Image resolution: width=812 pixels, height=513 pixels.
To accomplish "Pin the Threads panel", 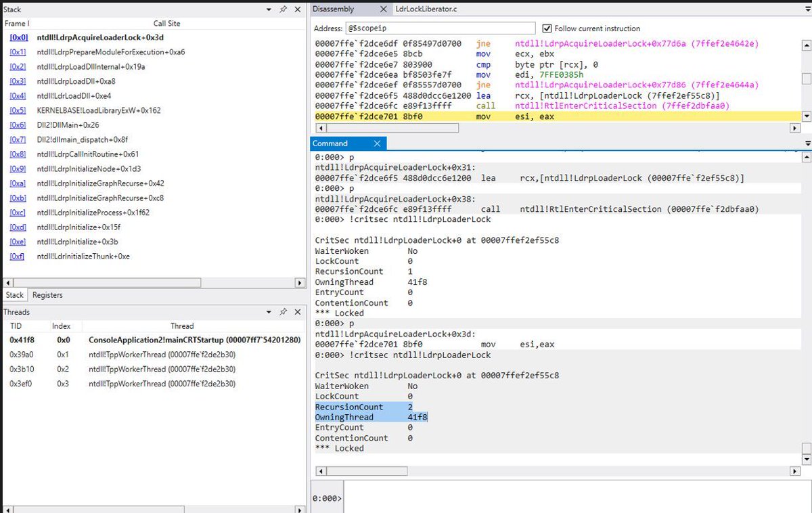I will click(x=283, y=312).
